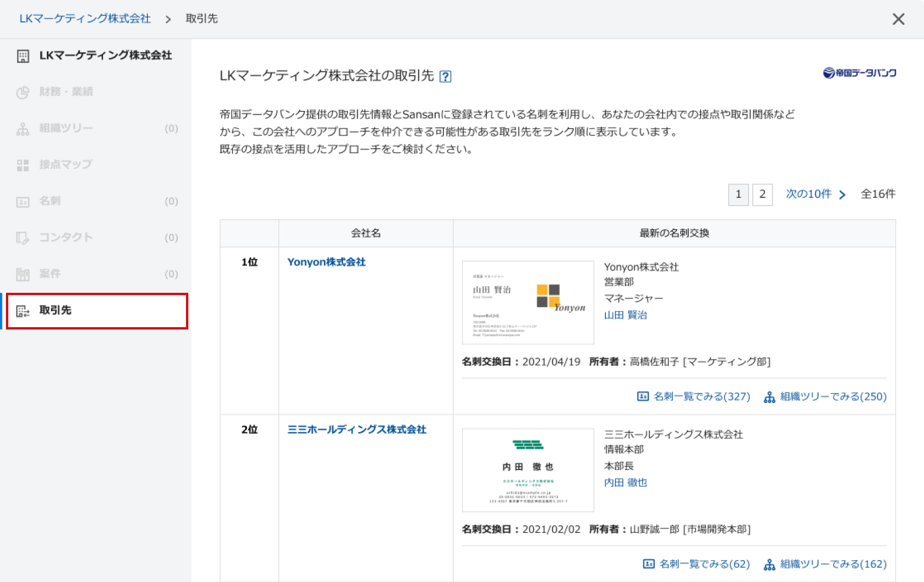Click the 取引先 sidebar icon
This screenshot has width=924, height=582.
(x=23, y=311)
